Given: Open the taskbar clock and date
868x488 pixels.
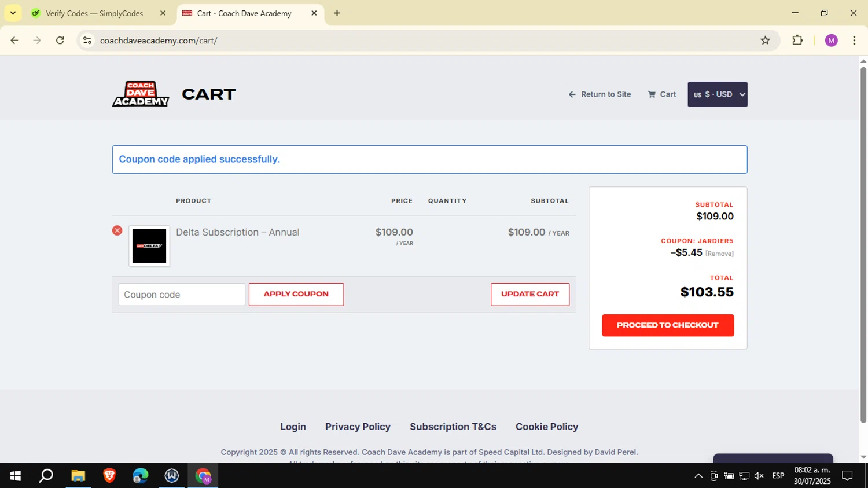Looking at the screenshot, I should (812, 476).
